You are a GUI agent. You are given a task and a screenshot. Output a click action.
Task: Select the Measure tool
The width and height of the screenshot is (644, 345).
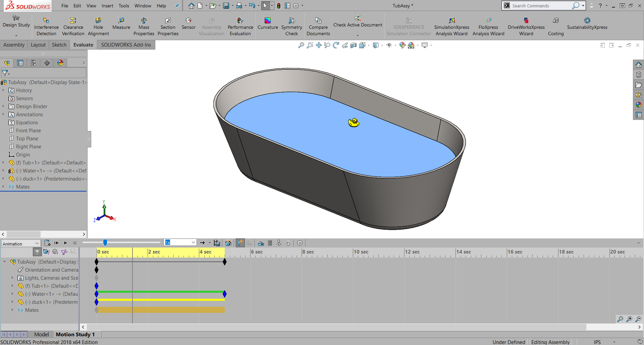[121, 23]
